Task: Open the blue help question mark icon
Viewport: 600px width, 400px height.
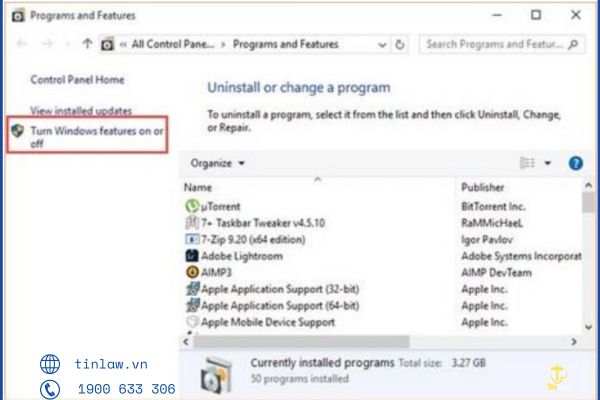Action: 576,163
